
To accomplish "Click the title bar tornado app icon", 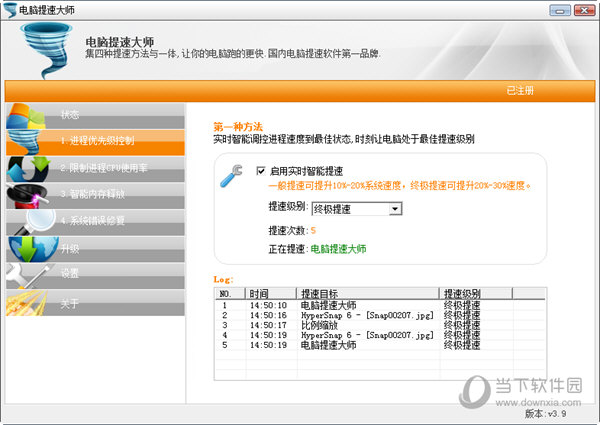I will 10,10.
